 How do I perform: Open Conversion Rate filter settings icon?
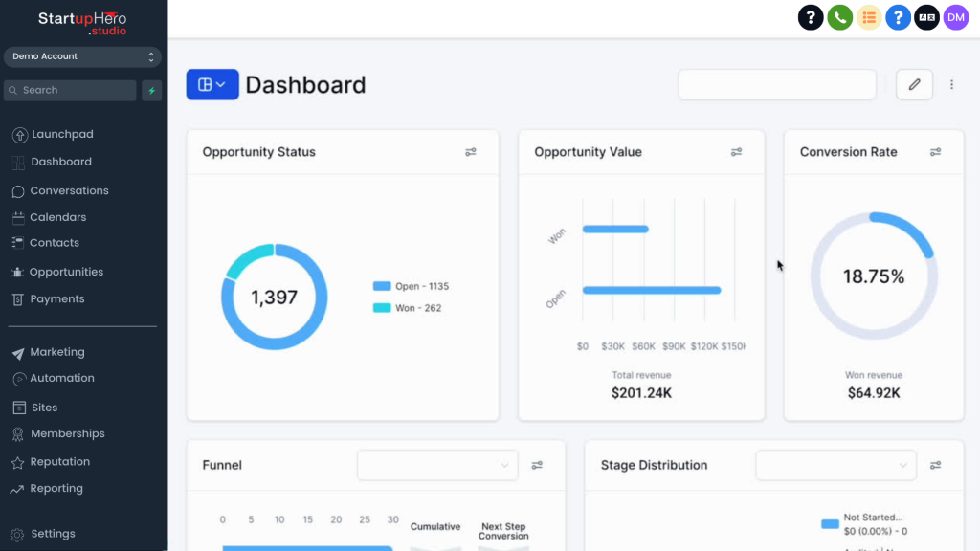(936, 152)
